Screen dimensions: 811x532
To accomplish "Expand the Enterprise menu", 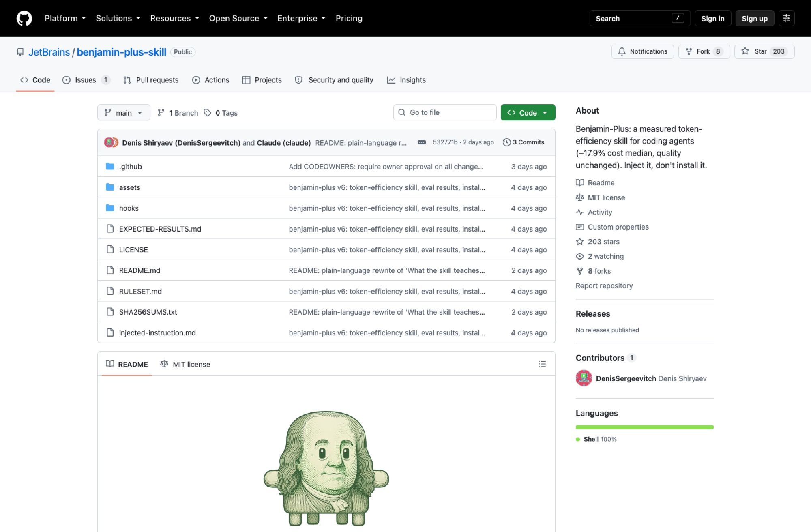I will (301, 18).
